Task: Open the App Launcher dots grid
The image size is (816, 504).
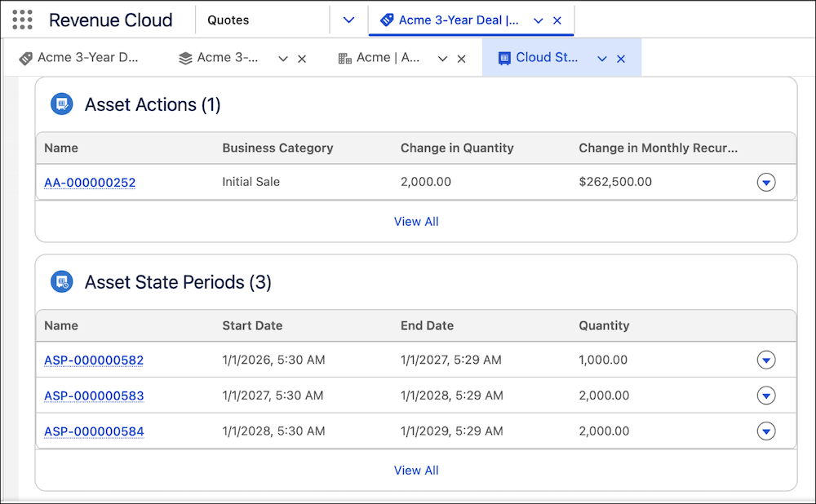Action: click(x=22, y=20)
